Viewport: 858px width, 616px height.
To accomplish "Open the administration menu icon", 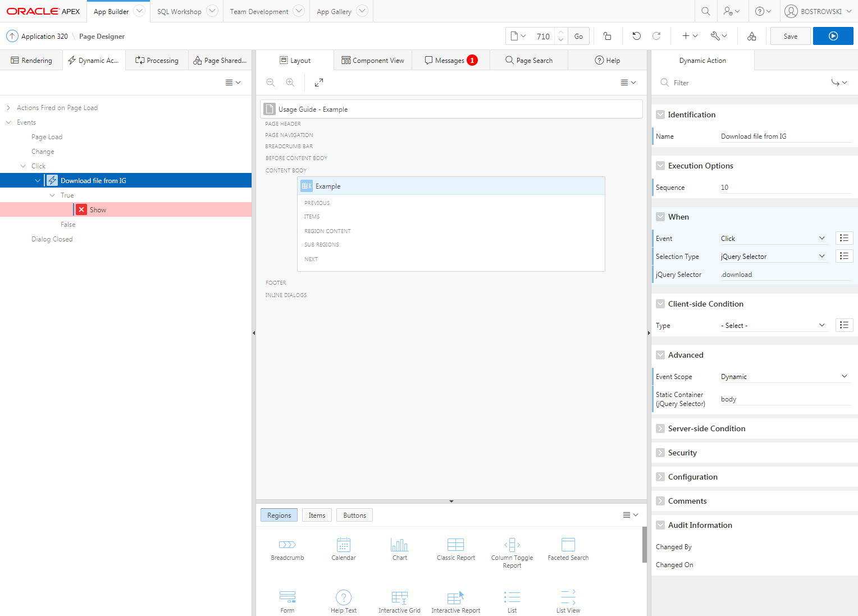I will (732, 11).
